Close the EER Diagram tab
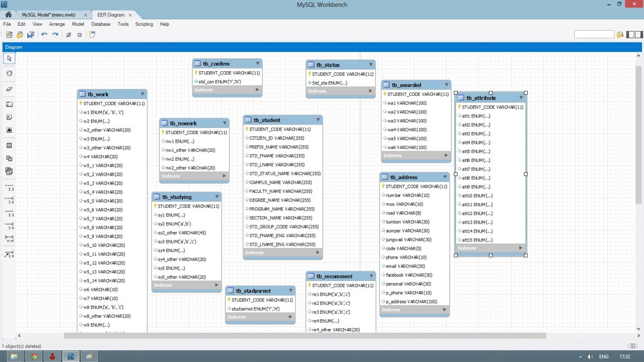Viewport: 644px width, 362px height. (130, 15)
